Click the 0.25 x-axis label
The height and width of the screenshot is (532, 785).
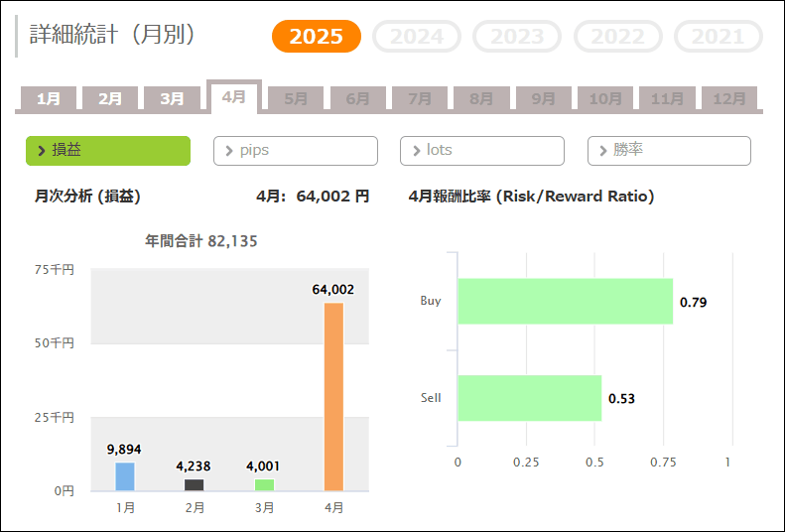pos(526,463)
